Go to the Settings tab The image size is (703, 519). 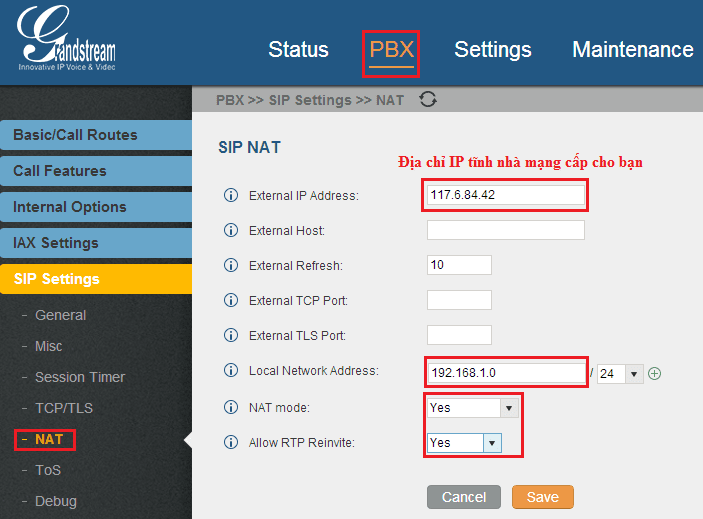[493, 49]
